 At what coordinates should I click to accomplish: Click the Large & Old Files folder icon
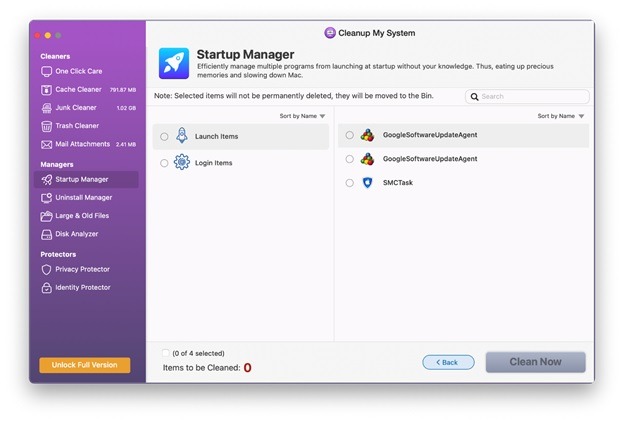pyautogui.click(x=47, y=216)
